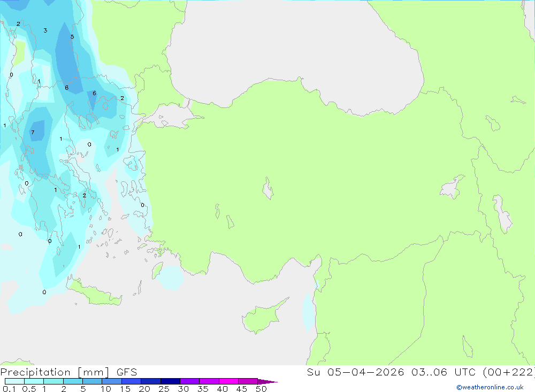Click the 'Su 05-04-2026 03..06 UTC (00+222)' timestamp
The height and width of the screenshot is (392, 535).
(421, 372)
